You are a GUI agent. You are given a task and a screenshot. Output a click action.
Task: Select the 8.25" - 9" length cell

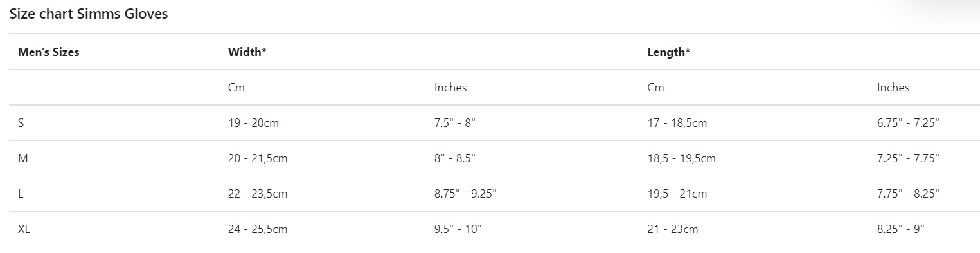pos(901,229)
